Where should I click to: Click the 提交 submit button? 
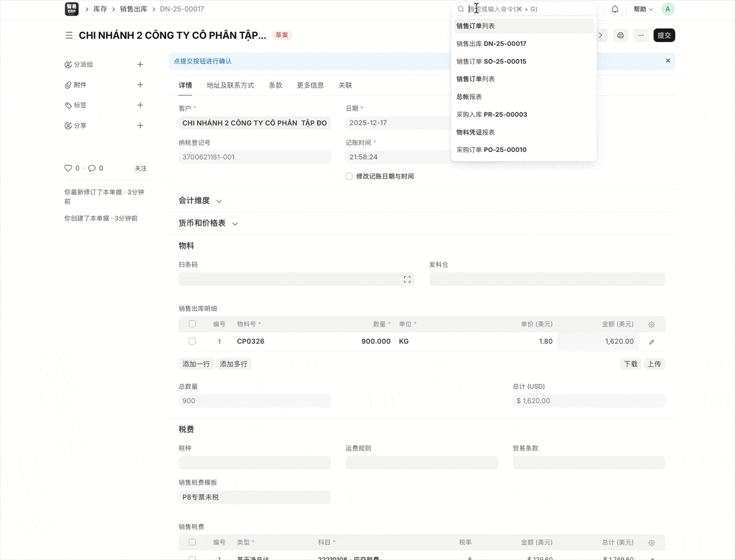pos(664,36)
